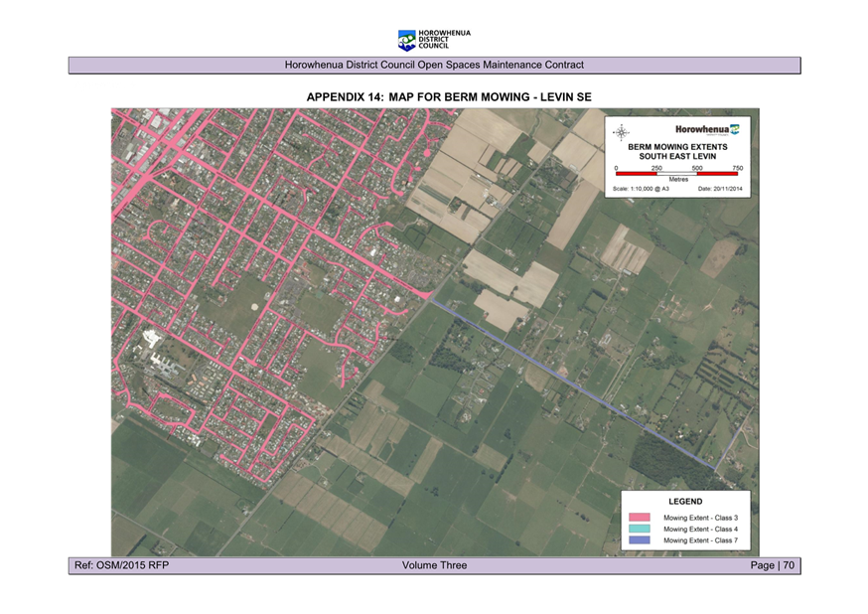This screenshot has height=614, width=868.
Task: Click the scale bar number '500'
Action: click(x=697, y=168)
